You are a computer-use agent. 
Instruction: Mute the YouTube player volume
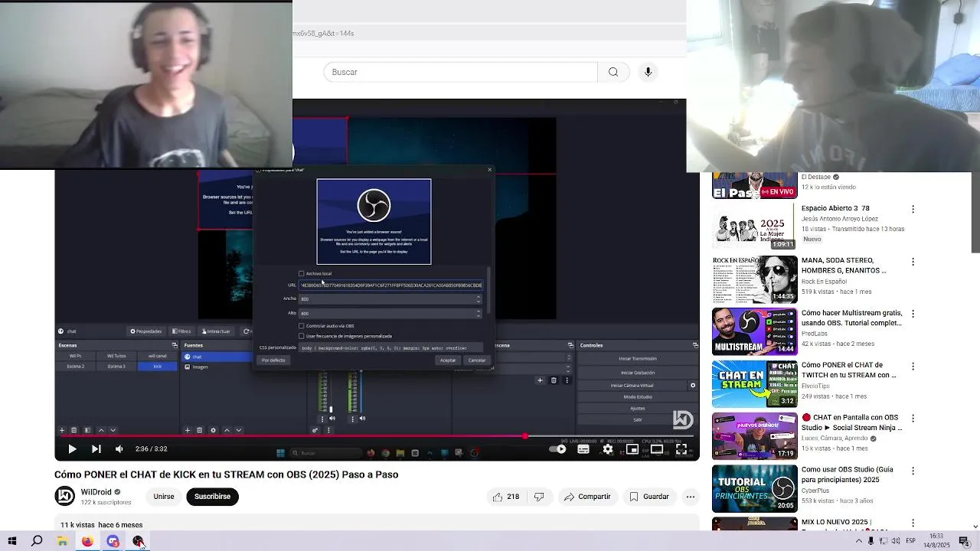coord(119,449)
